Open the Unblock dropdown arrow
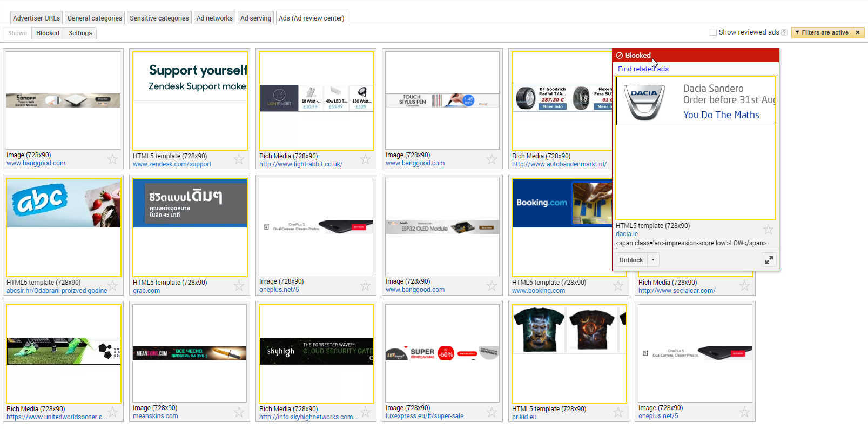 click(653, 260)
